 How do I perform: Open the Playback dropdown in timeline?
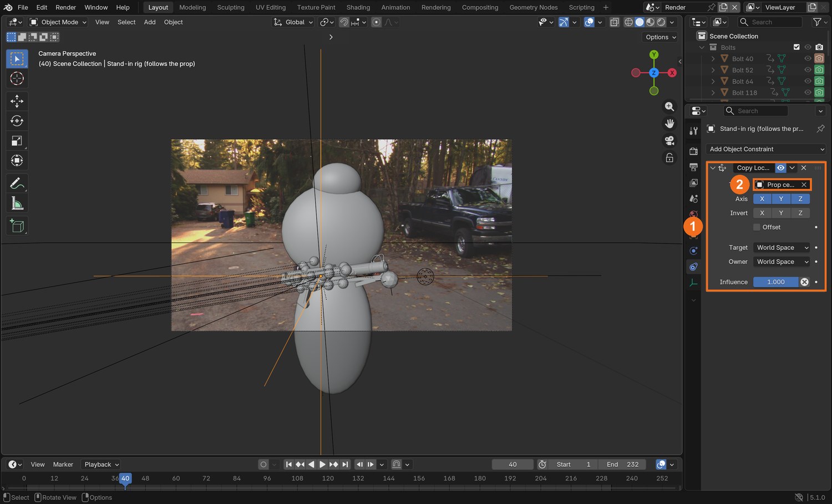click(102, 465)
